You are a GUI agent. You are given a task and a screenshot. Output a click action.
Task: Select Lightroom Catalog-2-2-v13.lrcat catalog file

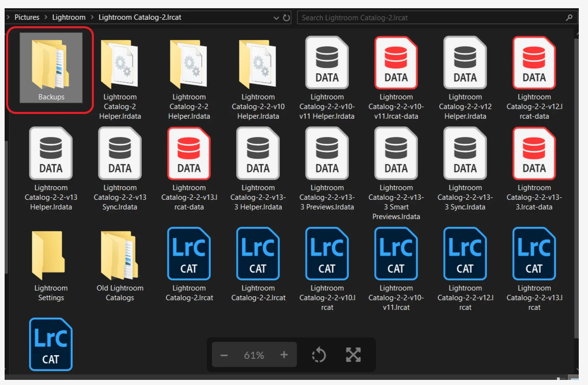pyautogui.click(x=534, y=269)
